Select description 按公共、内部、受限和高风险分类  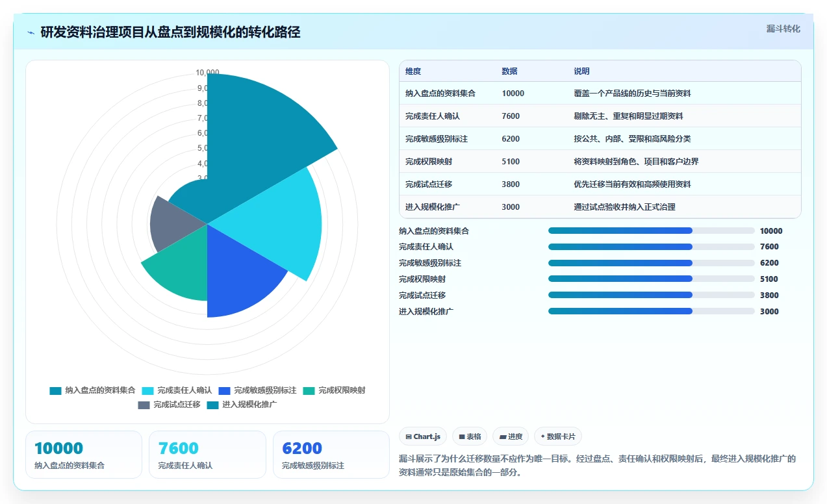point(632,139)
